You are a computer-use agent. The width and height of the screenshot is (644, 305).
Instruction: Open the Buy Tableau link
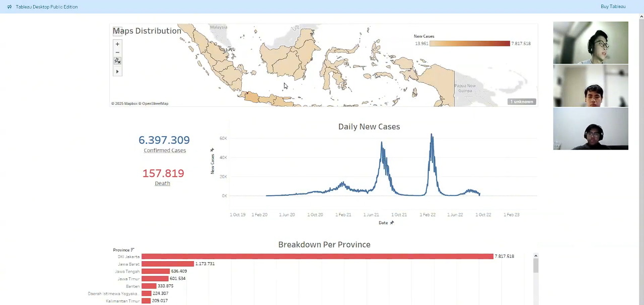coord(613,7)
